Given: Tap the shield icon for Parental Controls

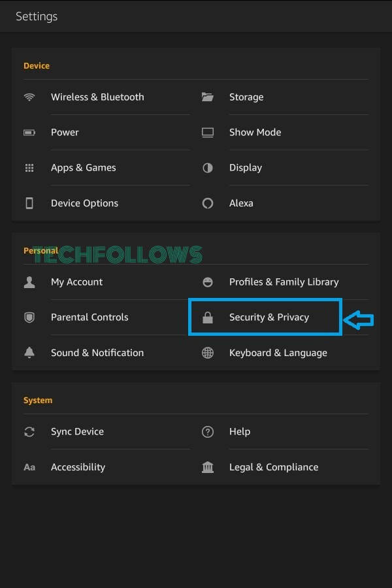Looking at the screenshot, I should click(29, 318).
